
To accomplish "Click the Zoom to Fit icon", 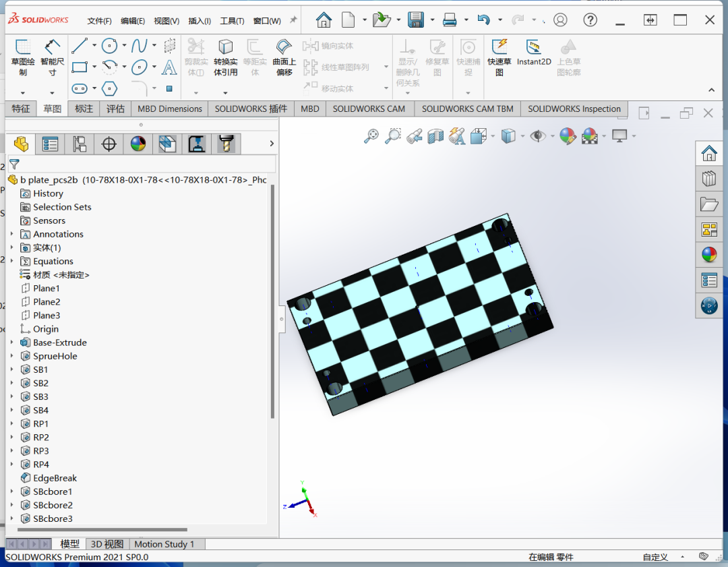I will click(371, 137).
